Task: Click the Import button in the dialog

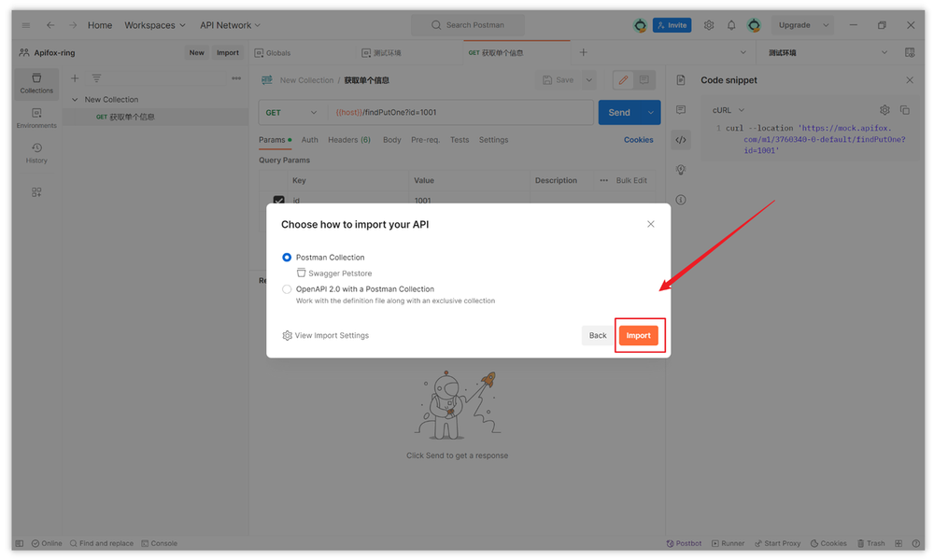Action: pyautogui.click(x=639, y=334)
